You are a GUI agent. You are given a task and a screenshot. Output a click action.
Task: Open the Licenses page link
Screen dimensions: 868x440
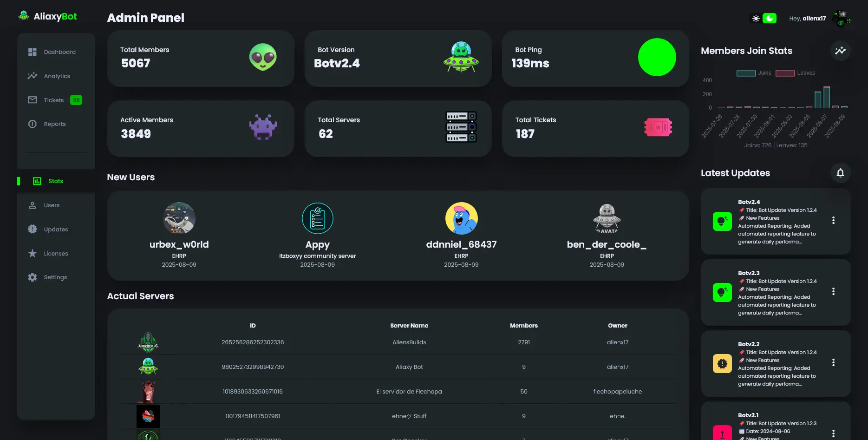[x=56, y=254]
